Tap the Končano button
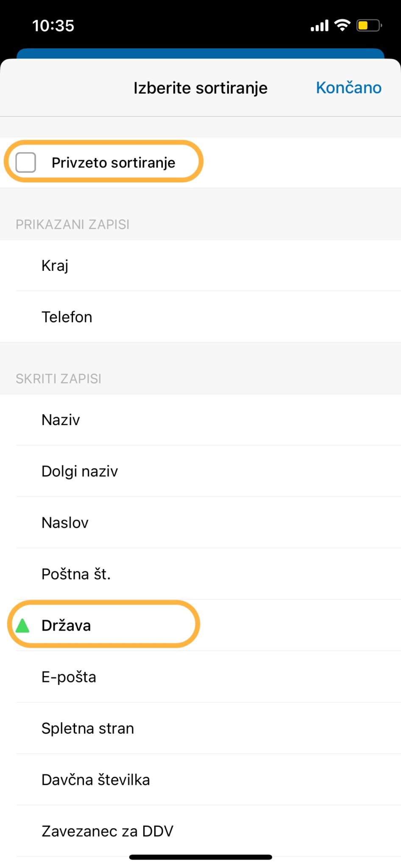Image resolution: width=401 pixels, height=868 pixels. click(348, 87)
